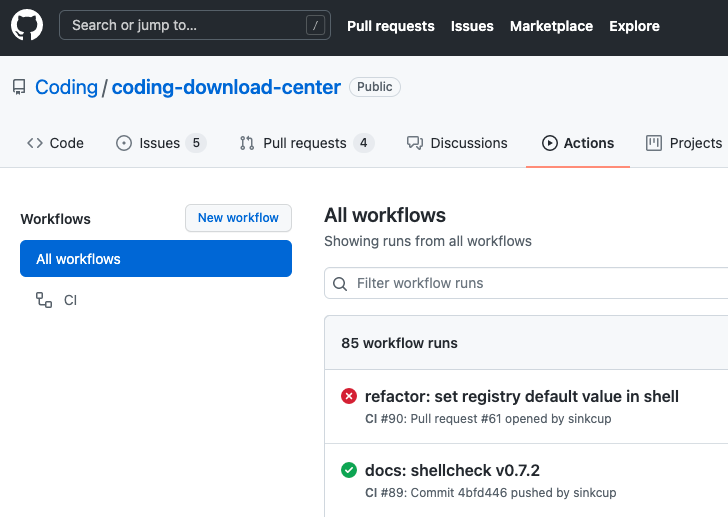The width and height of the screenshot is (728, 517).
Task: Switch to the Pull requests tab
Action: (305, 143)
